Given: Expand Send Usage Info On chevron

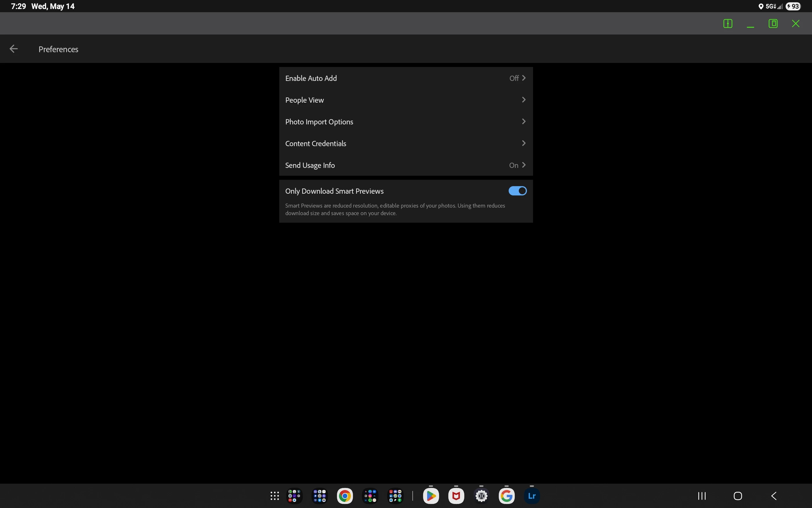Looking at the screenshot, I should tap(523, 165).
